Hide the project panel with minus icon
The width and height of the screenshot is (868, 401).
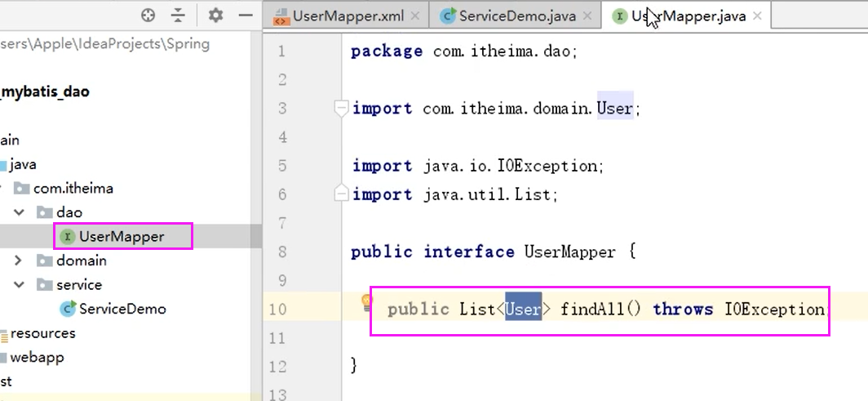[x=246, y=16]
